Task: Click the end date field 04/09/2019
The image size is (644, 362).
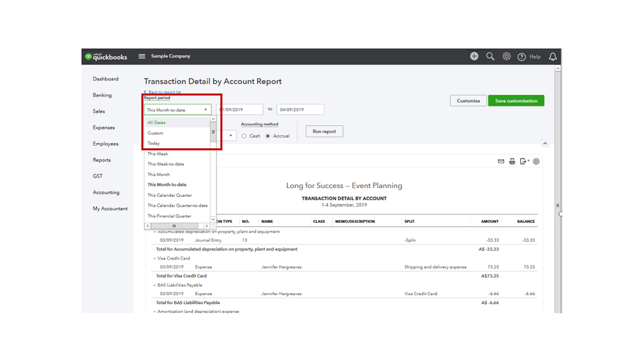Action: coord(300,110)
